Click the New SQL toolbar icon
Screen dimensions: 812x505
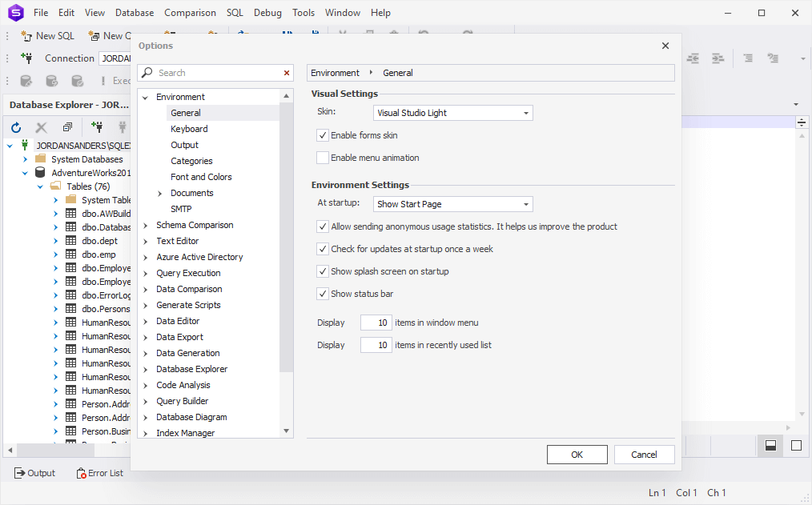tap(26, 36)
